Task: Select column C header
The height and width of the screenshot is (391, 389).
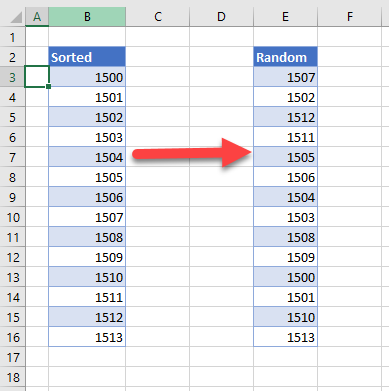Action: 158,16
